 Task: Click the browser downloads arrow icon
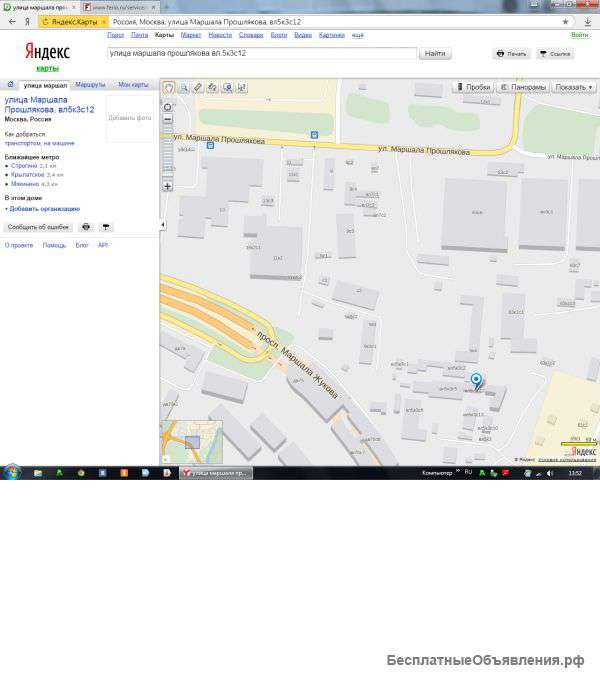coord(588,21)
